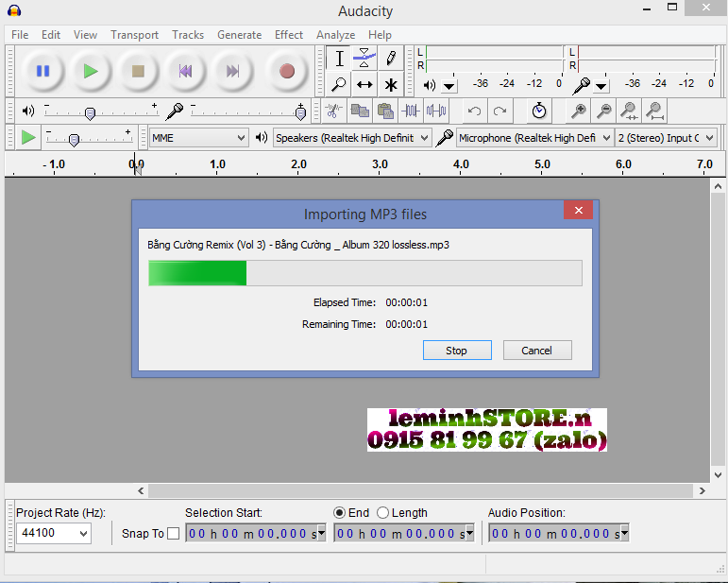Viewport: 728px width, 583px height.
Task: Click the View menu
Action: click(85, 35)
